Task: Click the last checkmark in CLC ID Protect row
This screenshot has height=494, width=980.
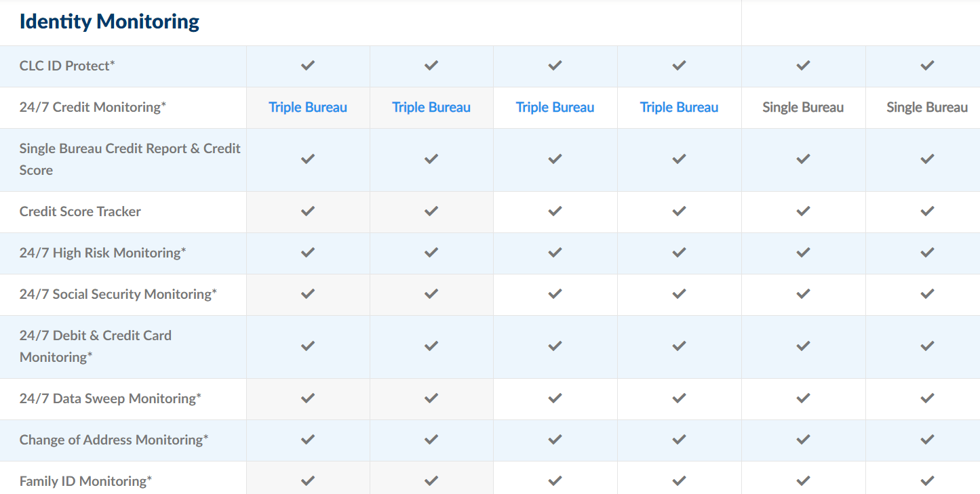Action: coord(927,66)
